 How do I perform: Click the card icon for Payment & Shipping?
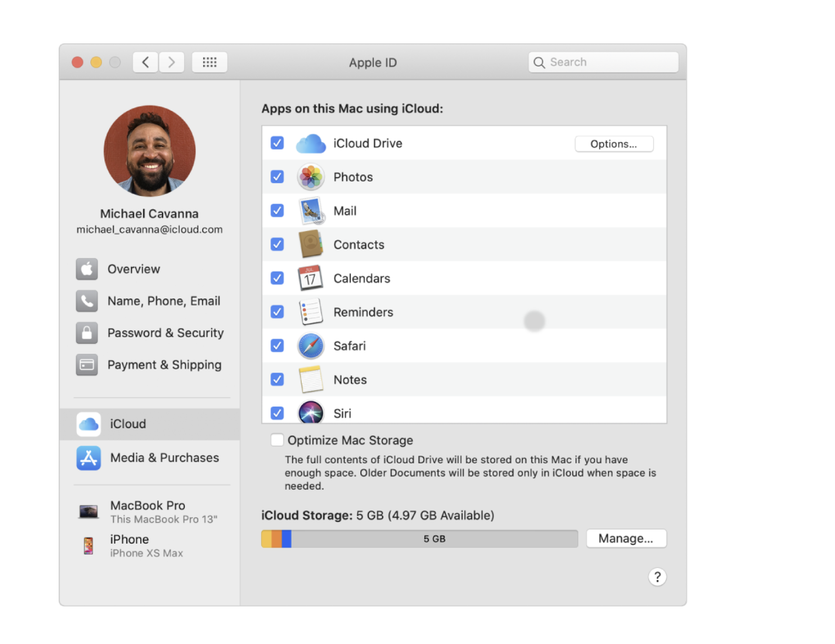pyautogui.click(x=87, y=365)
